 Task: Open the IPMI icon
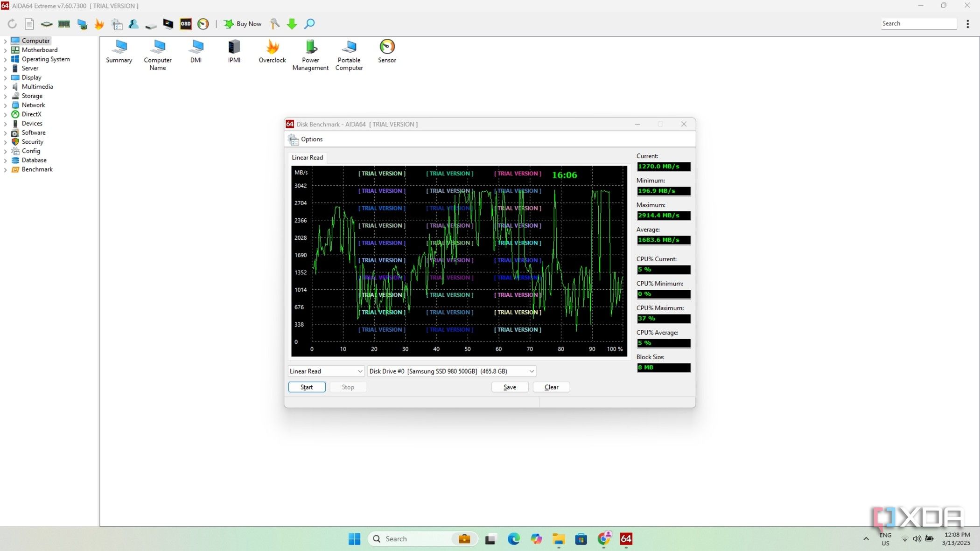point(234,51)
